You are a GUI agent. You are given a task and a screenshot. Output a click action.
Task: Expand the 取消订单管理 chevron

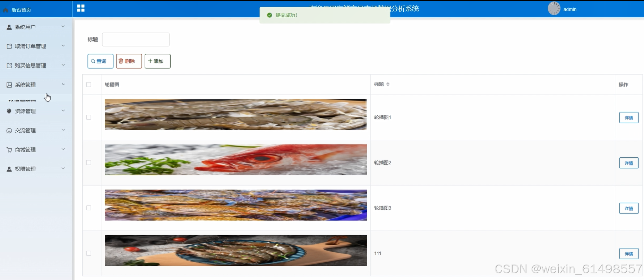tap(63, 46)
